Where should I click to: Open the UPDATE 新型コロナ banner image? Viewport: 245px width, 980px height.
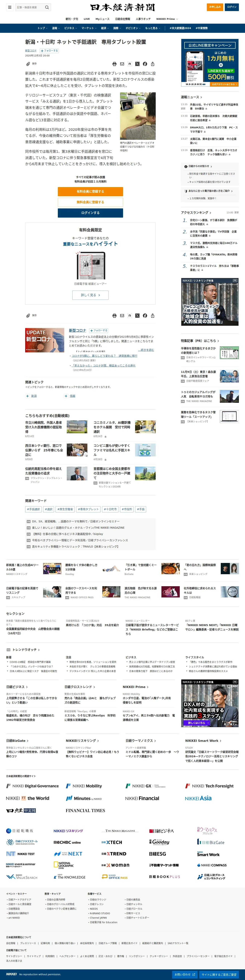click(x=44, y=340)
